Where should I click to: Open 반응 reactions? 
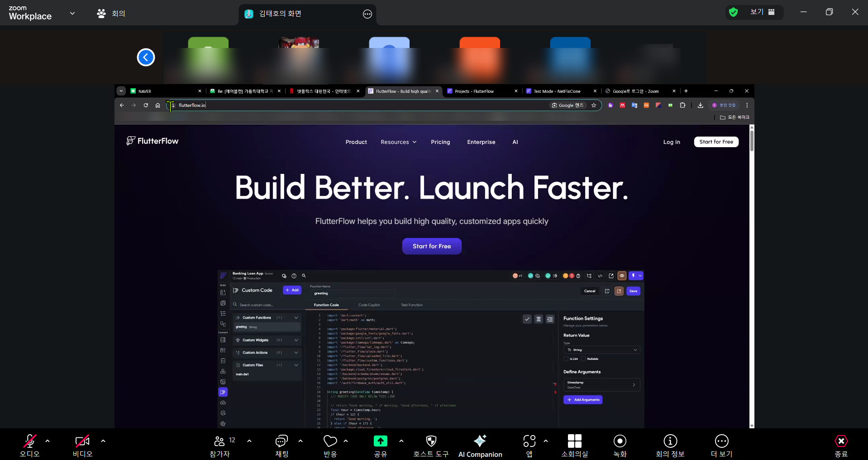tap(330, 446)
